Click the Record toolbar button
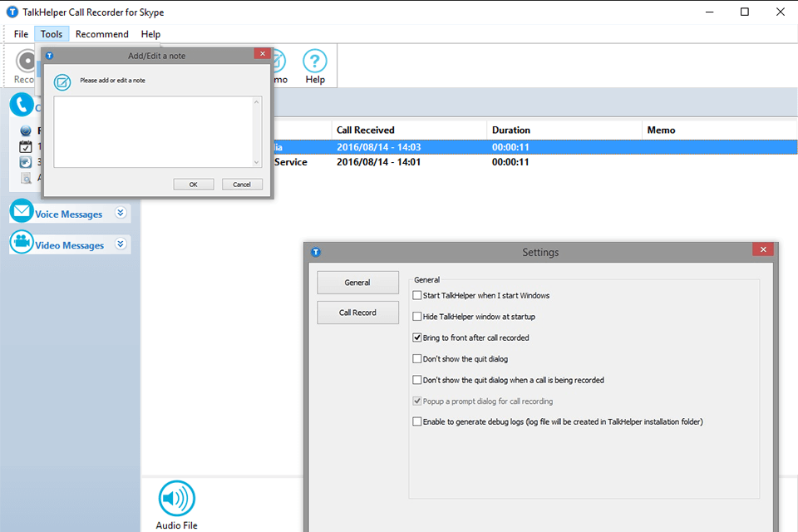 (x=24, y=66)
